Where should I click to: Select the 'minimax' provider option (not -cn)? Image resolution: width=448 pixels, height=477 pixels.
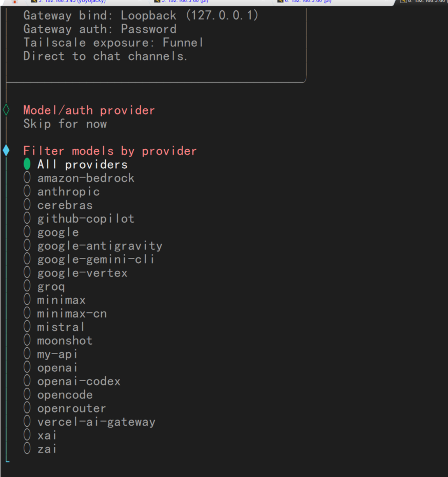(x=54, y=300)
